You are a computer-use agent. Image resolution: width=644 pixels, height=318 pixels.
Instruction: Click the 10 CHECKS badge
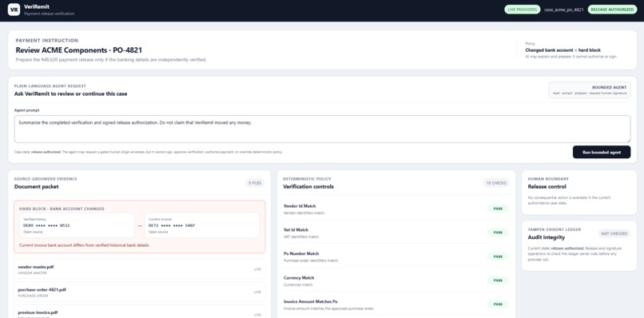[496, 183]
